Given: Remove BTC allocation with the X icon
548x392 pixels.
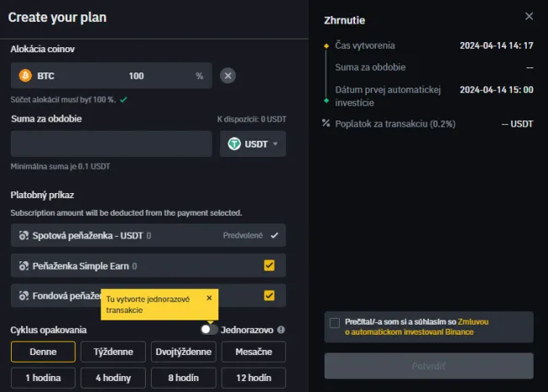Looking at the screenshot, I should coord(228,76).
